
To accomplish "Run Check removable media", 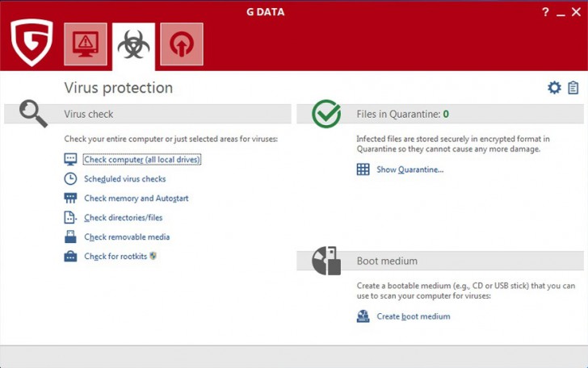I will pos(127,236).
